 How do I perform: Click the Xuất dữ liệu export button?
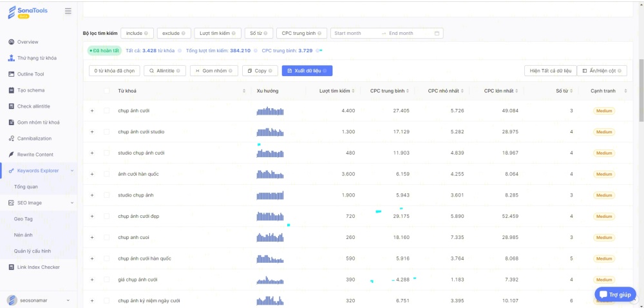click(x=307, y=71)
